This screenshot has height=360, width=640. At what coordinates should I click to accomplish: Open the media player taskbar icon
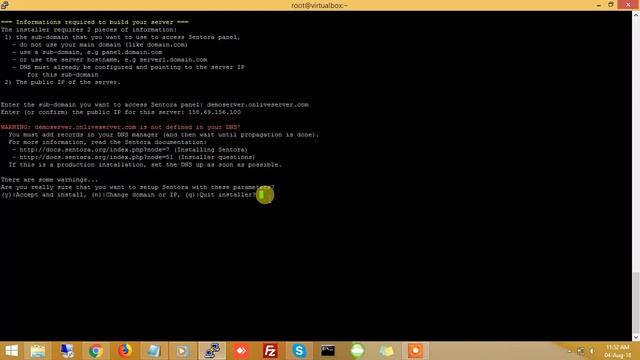click(182, 351)
